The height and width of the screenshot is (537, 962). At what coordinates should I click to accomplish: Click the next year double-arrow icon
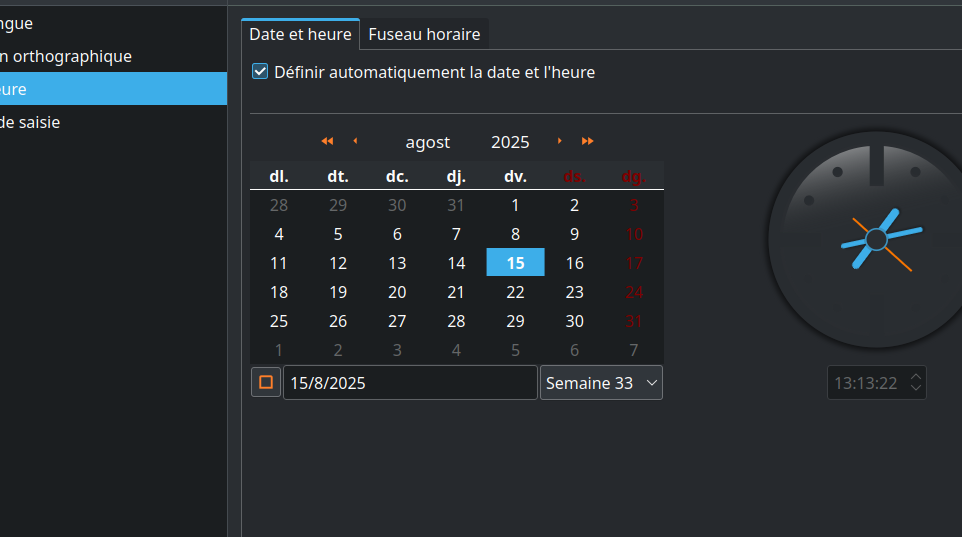587,141
